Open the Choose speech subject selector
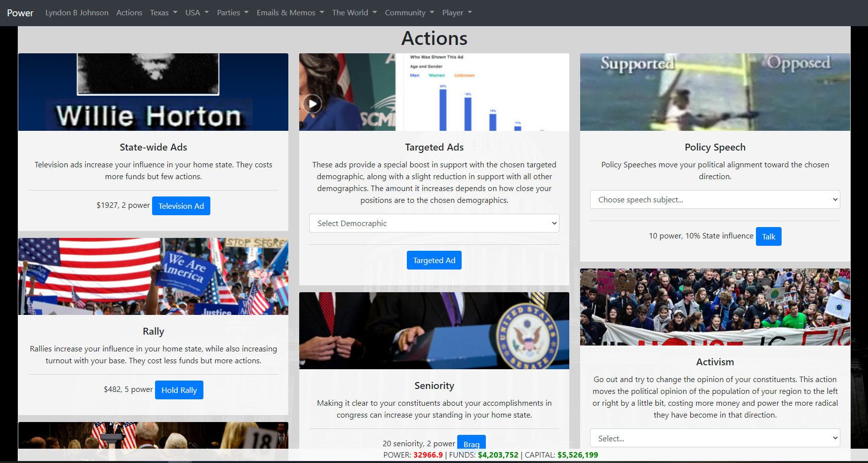This screenshot has height=463, width=868. pos(714,199)
